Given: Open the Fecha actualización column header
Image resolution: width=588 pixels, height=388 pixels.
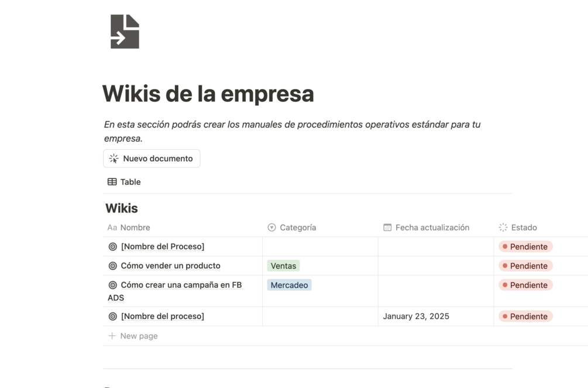Looking at the screenshot, I should 432,228.
